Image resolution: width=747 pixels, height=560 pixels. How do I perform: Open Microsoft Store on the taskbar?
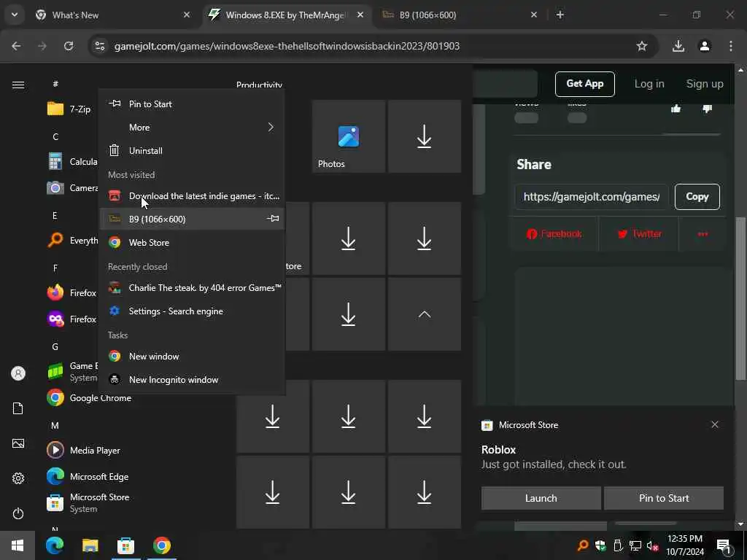click(x=125, y=545)
